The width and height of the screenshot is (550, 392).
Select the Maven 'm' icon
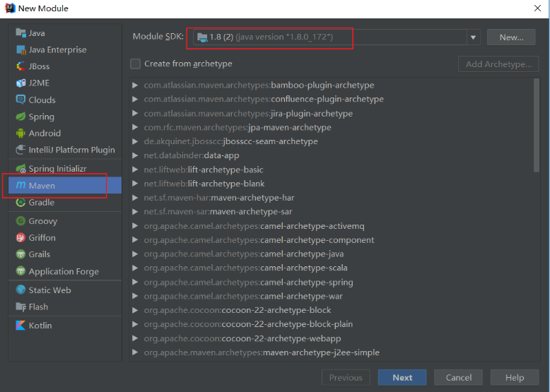(x=21, y=185)
